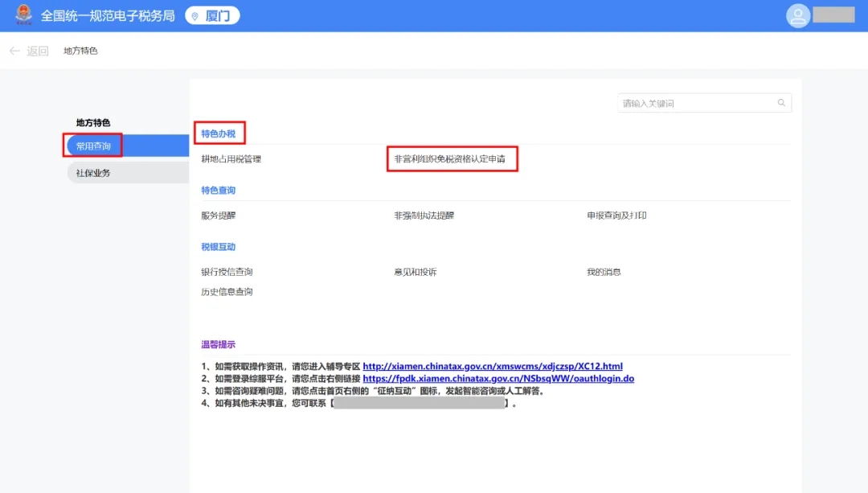Click the 特色查询 section heading
The height and width of the screenshot is (493, 868).
tap(218, 190)
